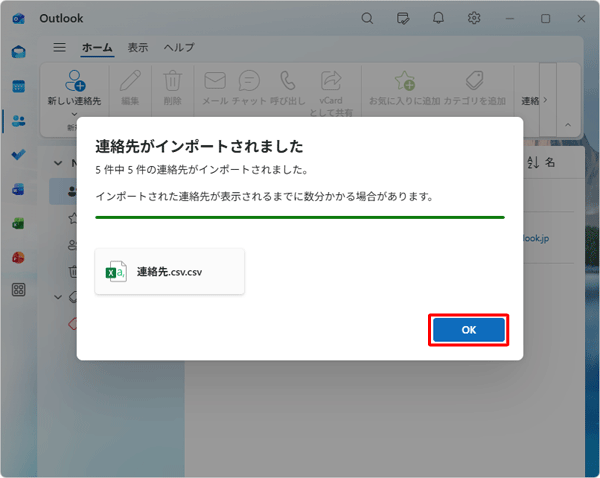Click the お気に入りに追加 star button
Screen dimensions: 600x478
pos(404,88)
